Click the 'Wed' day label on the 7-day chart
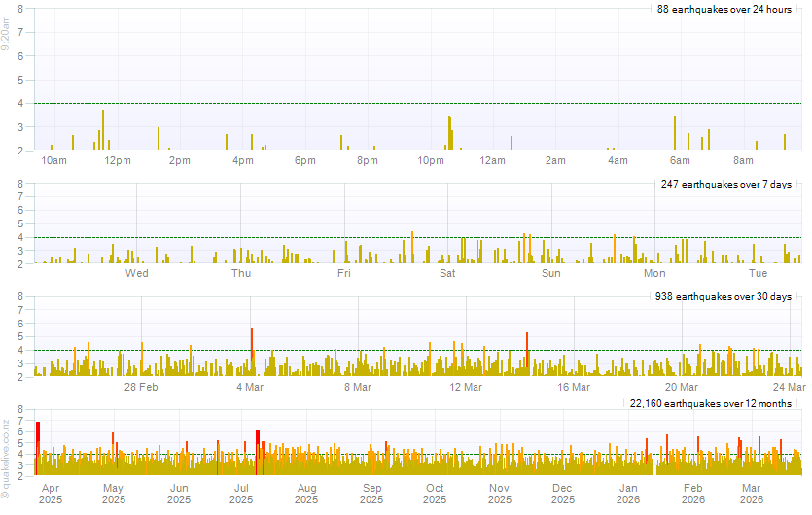Screen dimensions: 812x515 [136, 273]
